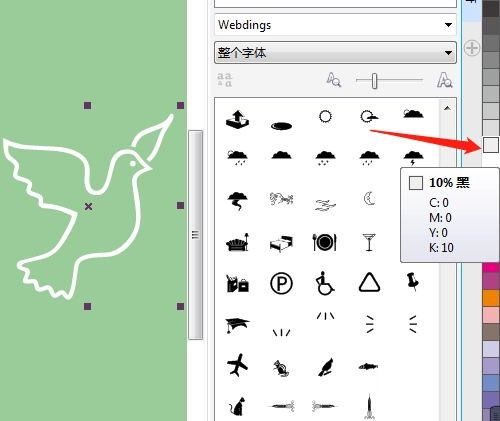Click the white dove outline on canvas
The image size is (500, 421).
[88, 207]
